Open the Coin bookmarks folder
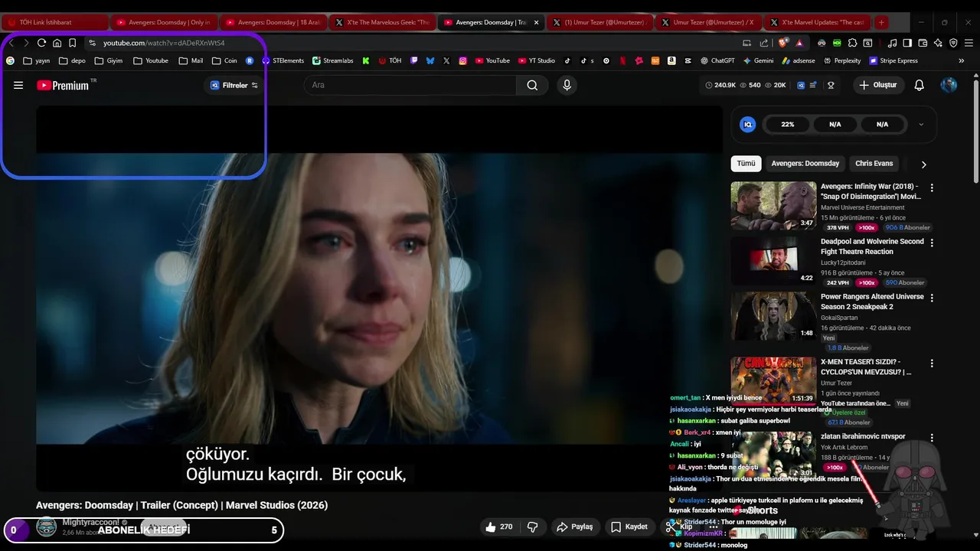This screenshot has width=980, height=551. click(224, 60)
